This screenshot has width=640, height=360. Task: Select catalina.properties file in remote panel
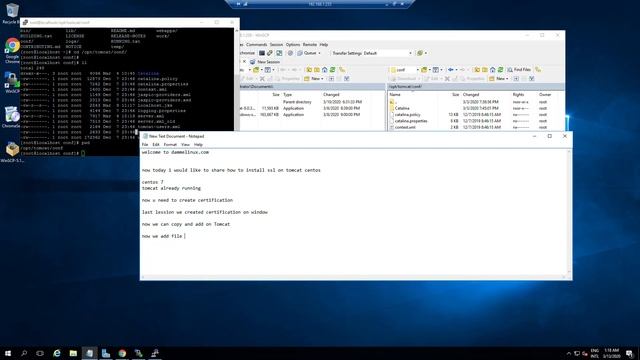coord(411,121)
